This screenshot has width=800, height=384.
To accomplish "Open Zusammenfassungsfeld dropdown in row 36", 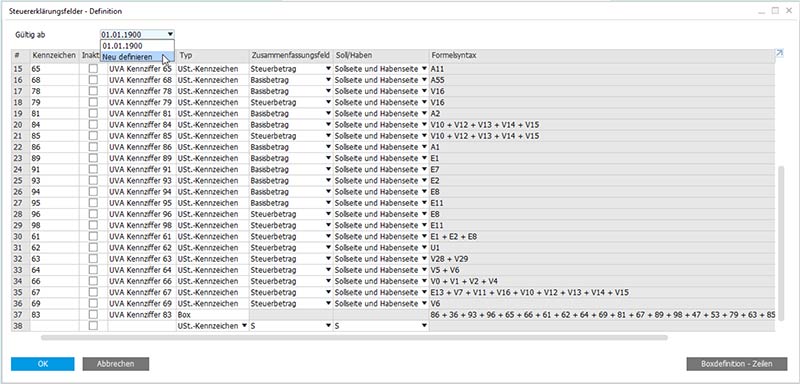I will click(x=328, y=304).
